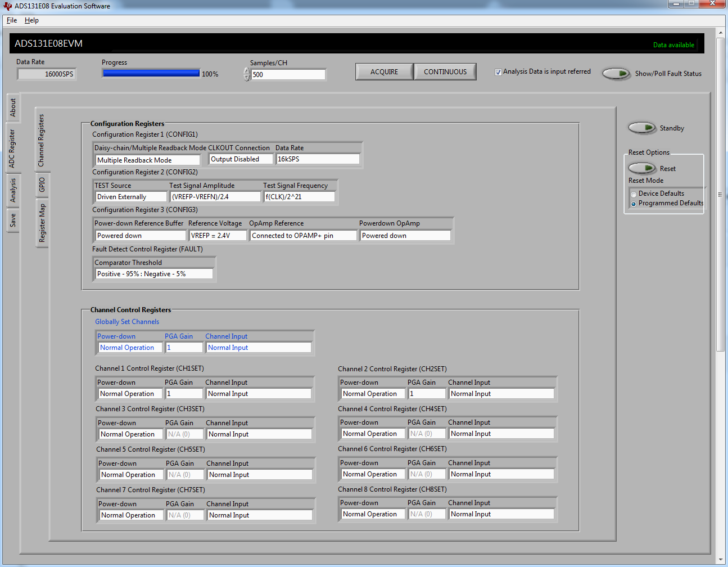Open the global PGA Gain dropdown
This screenshot has height=567, width=728.
pos(184,348)
